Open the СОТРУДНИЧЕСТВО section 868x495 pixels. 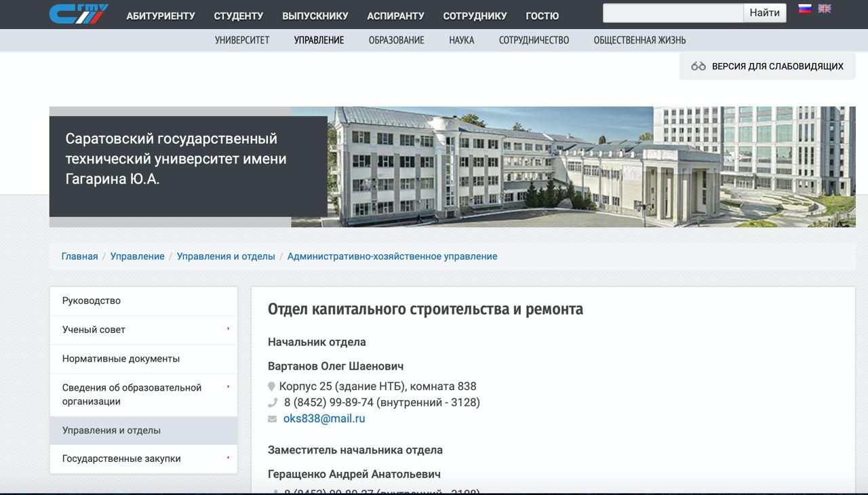click(534, 40)
